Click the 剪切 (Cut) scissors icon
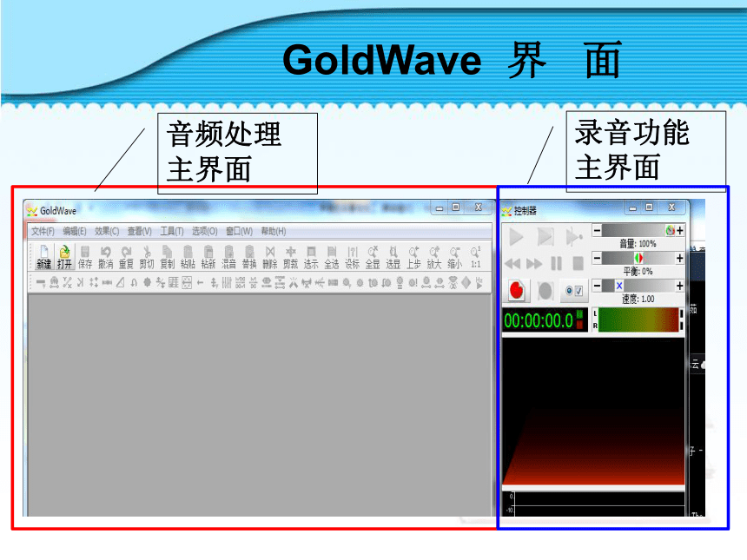747x560 pixels. (x=147, y=257)
